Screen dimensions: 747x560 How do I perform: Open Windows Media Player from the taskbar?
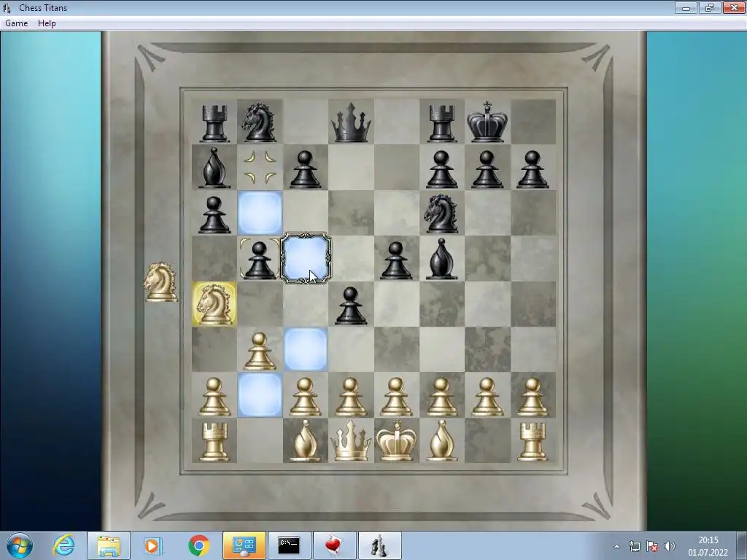coord(152,545)
